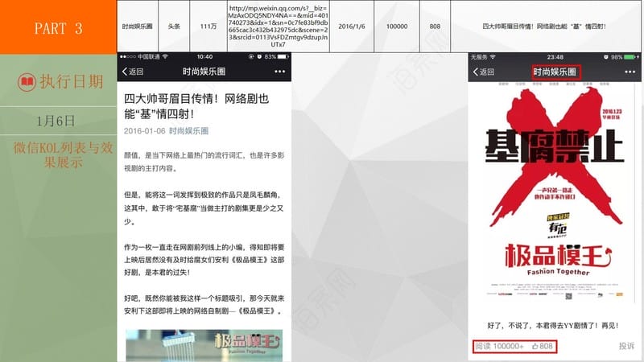Click the 执行日期 heading
Image resolution: width=644 pixels, height=362 pixels.
[72, 82]
